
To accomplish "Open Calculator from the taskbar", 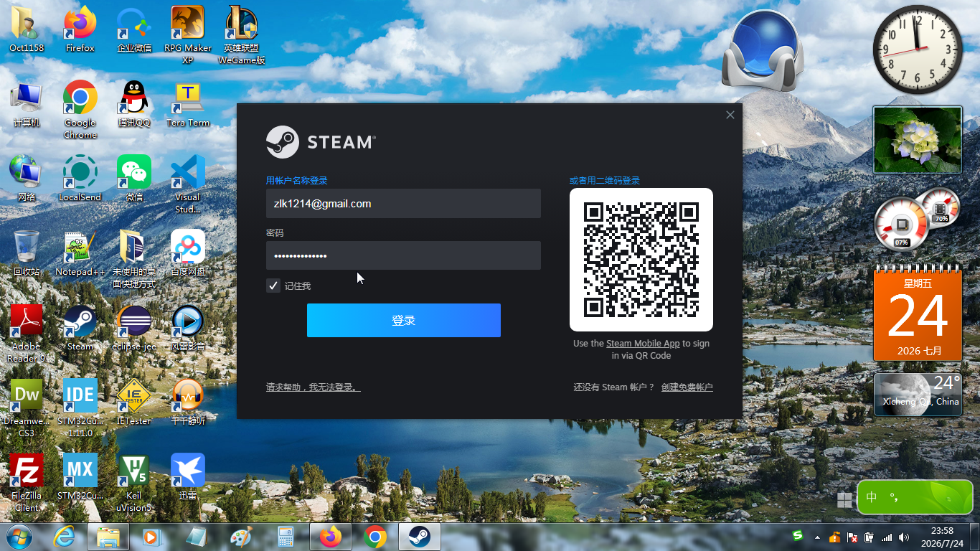I will tap(285, 537).
